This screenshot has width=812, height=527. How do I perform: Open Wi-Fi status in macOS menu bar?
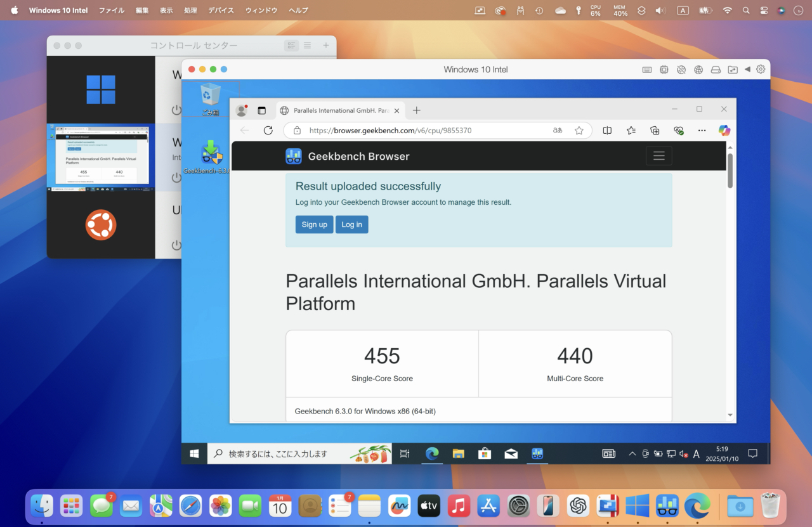[728, 10]
